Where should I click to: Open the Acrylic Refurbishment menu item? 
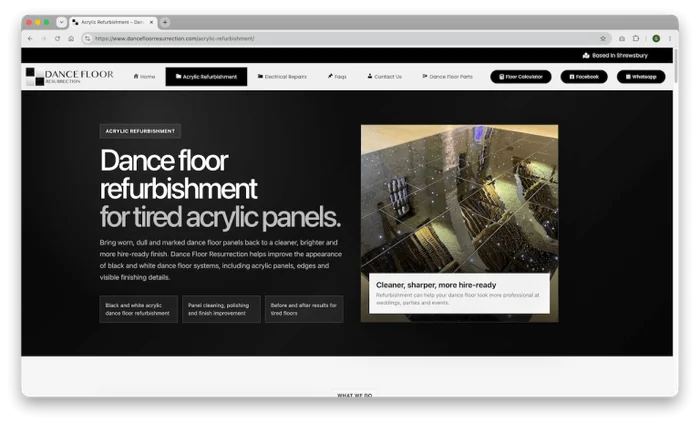point(206,77)
